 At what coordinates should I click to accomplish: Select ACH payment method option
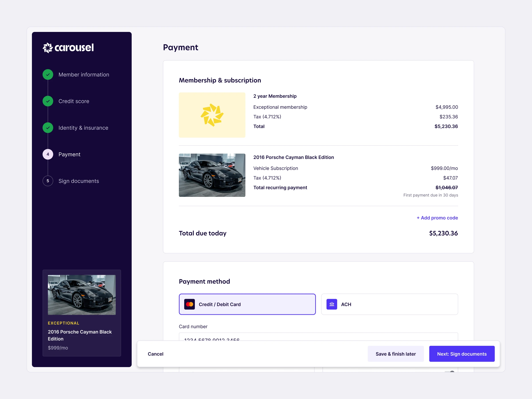point(389,304)
